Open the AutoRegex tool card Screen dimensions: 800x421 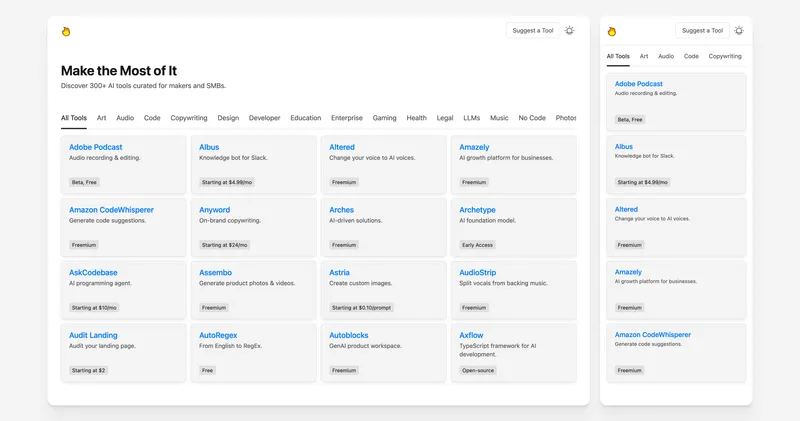point(218,335)
